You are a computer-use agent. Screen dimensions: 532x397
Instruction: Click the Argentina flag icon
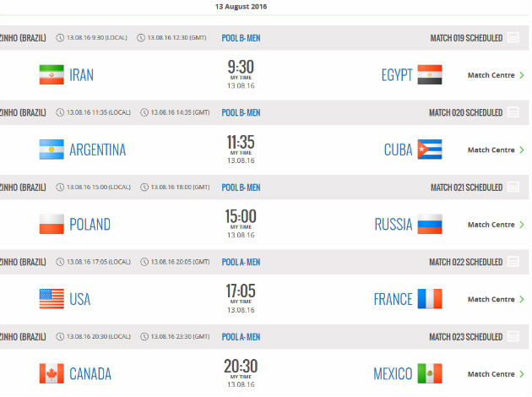(52, 150)
